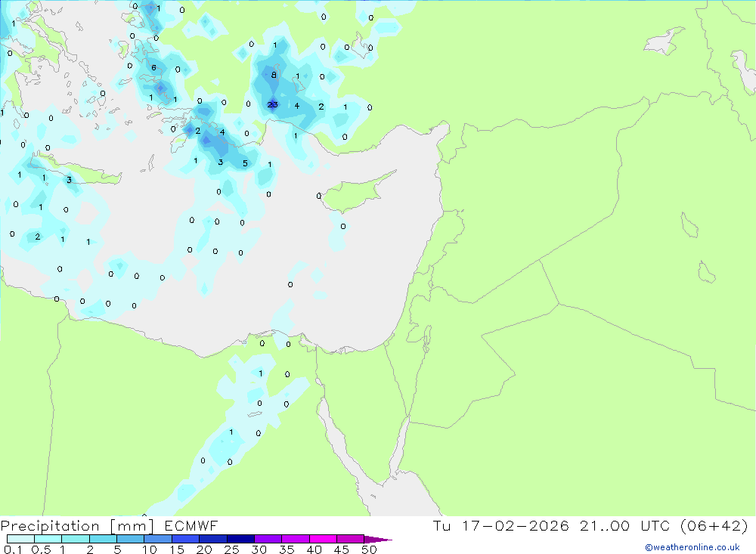Click the "0.1" legend scale label
This screenshot has height=554, width=756.
coord(13,549)
